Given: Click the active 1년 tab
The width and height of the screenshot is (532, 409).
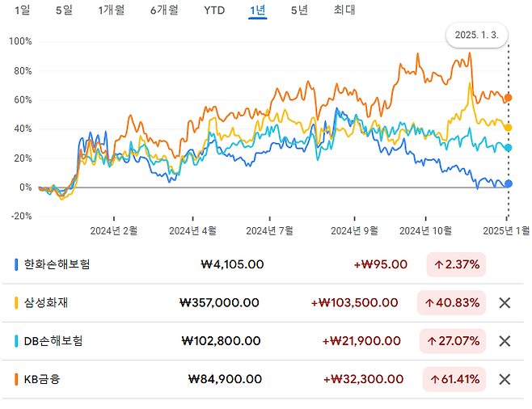Looking at the screenshot, I should [x=258, y=11].
